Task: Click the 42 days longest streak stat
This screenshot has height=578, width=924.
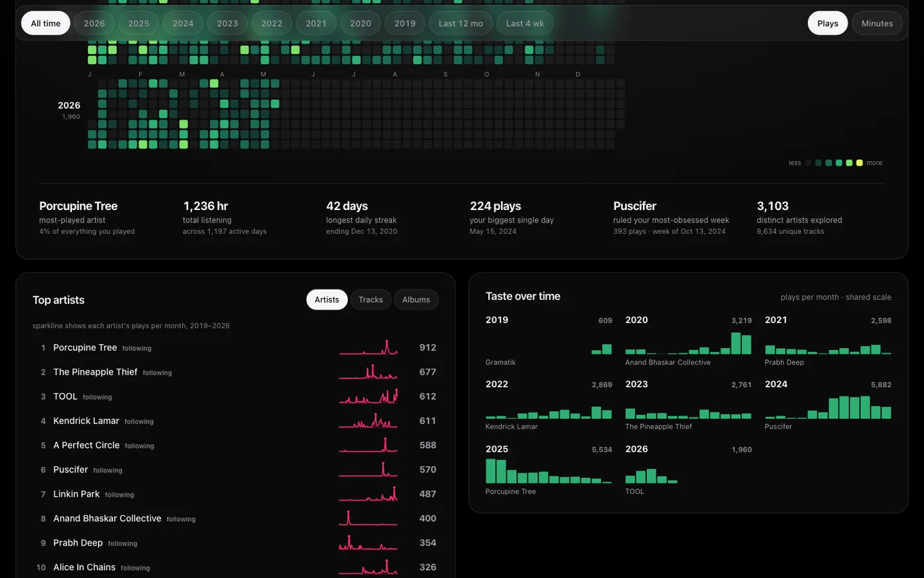Action: (x=362, y=218)
